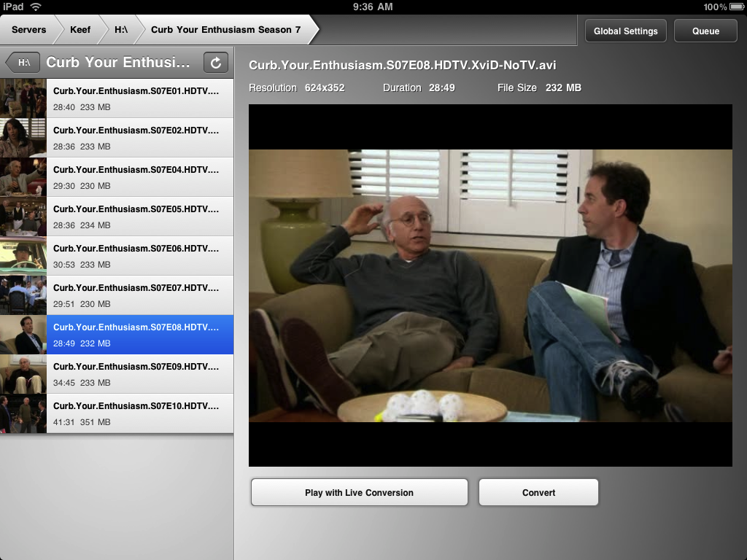Click the Convert button

click(x=538, y=492)
